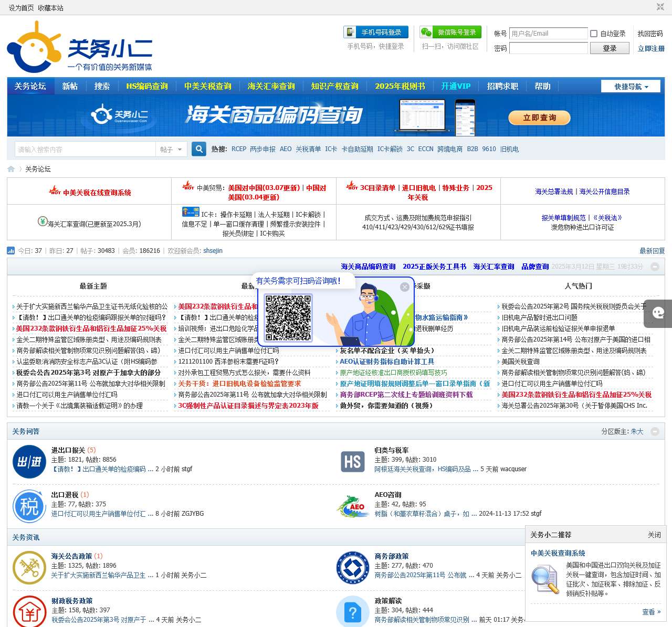Viewport: 672px width, 627px height.
Task: Open the 中美关税查询 nav item
Action: coord(207,86)
